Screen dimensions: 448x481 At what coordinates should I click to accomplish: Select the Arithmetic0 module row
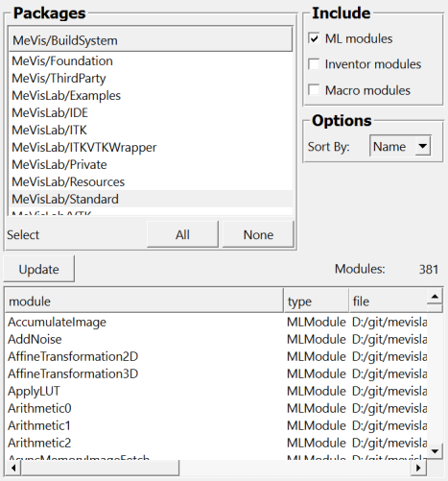coord(216,408)
